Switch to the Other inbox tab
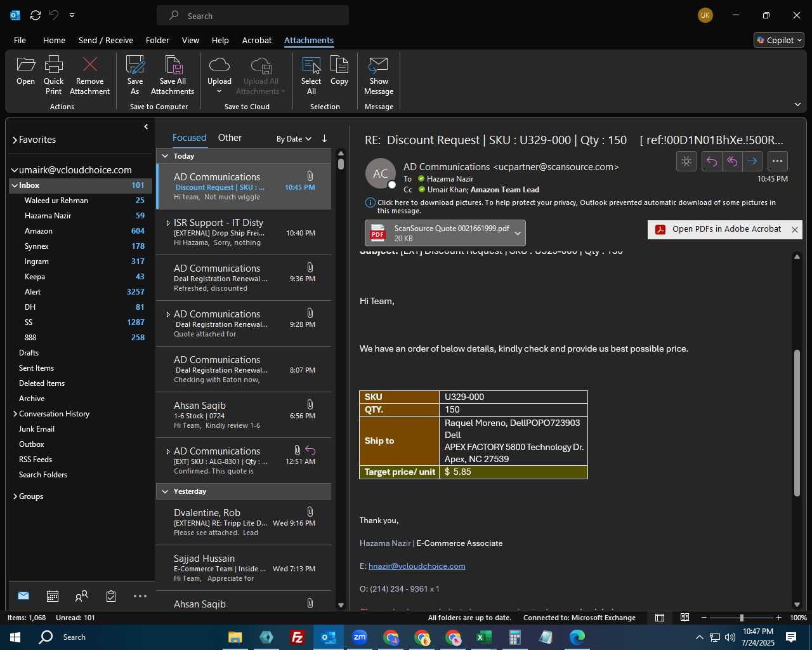812x650 pixels. [230, 138]
